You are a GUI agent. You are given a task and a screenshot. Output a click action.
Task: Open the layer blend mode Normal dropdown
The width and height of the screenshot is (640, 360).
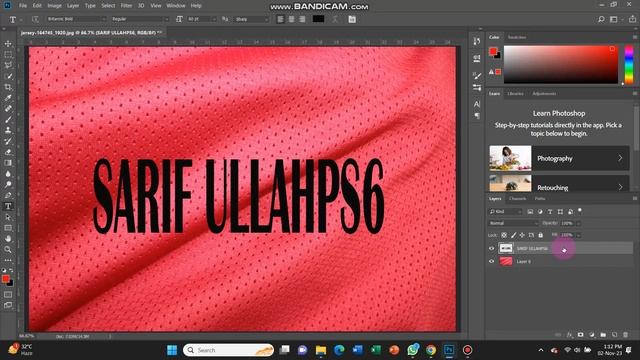click(x=513, y=223)
